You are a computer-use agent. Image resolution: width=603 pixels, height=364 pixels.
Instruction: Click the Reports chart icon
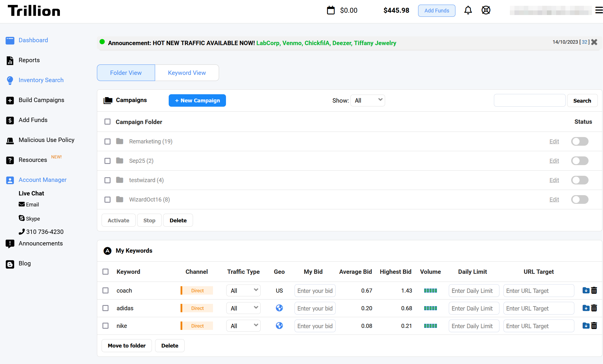(10, 60)
